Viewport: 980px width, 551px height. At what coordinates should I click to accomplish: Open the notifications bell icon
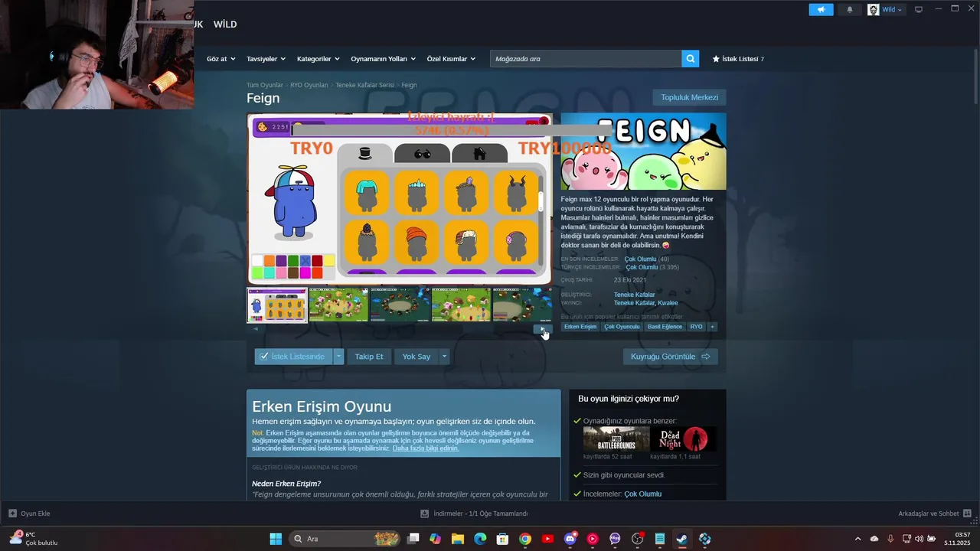coord(850,10)
